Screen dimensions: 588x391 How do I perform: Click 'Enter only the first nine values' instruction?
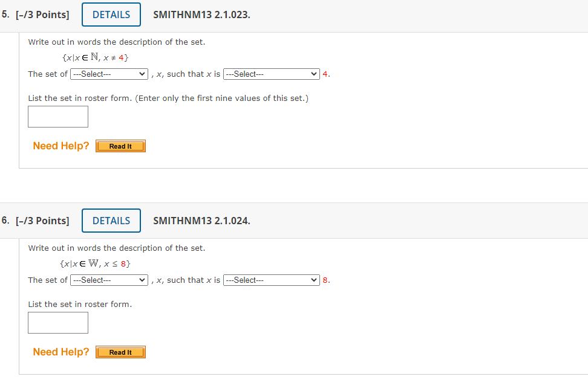click(221, 98)
